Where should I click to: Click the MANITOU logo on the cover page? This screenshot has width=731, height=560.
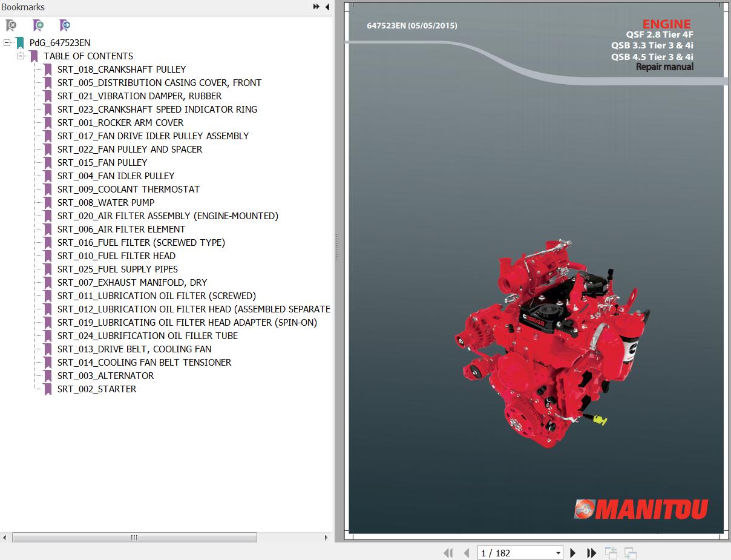pos(641,509)
